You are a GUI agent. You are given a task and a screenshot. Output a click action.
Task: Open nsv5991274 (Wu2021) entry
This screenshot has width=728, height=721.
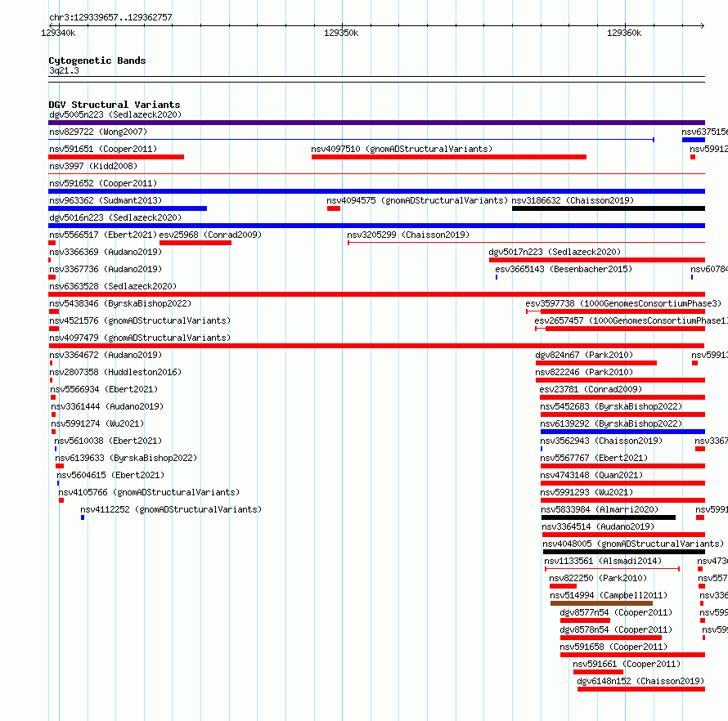click(97, 423)
